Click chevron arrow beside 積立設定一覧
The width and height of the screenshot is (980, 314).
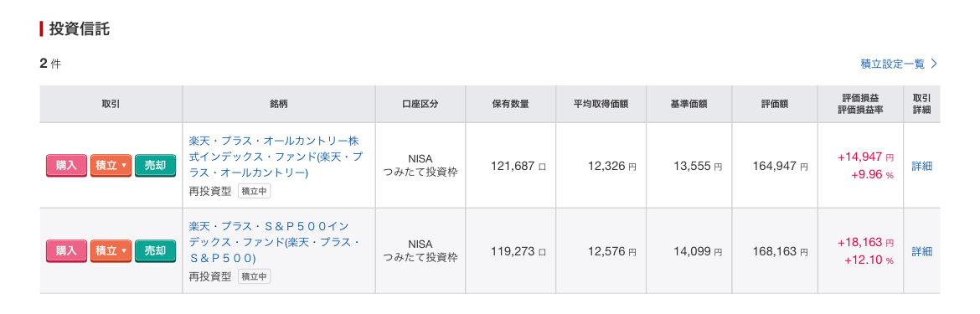coord(934,64)
